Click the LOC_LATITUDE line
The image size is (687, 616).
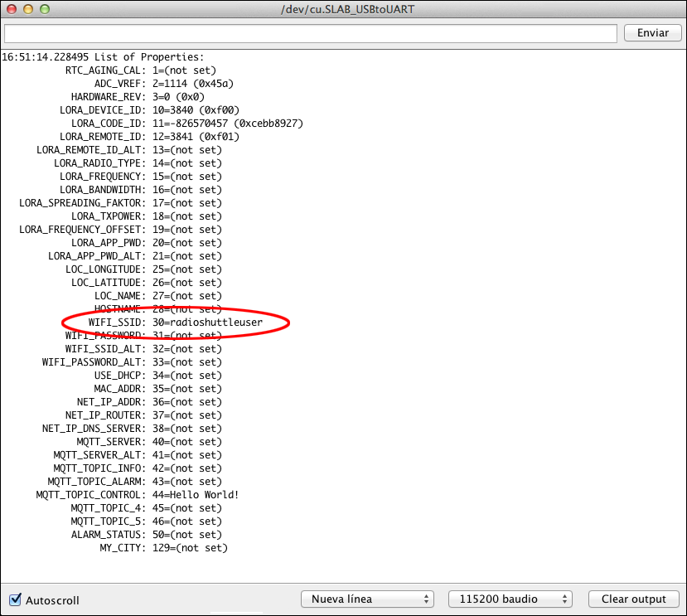(147, 283)
